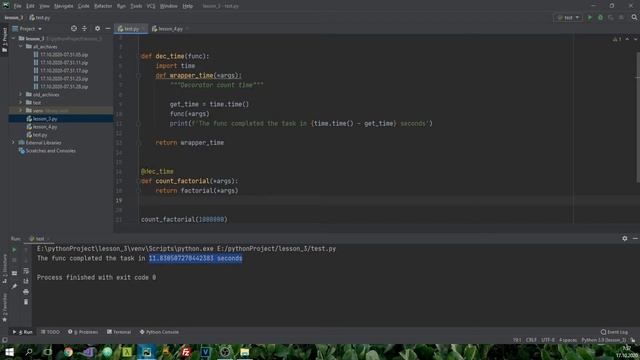Open the Run tool window button
640x360 pixels.
[x=23, y=332]
